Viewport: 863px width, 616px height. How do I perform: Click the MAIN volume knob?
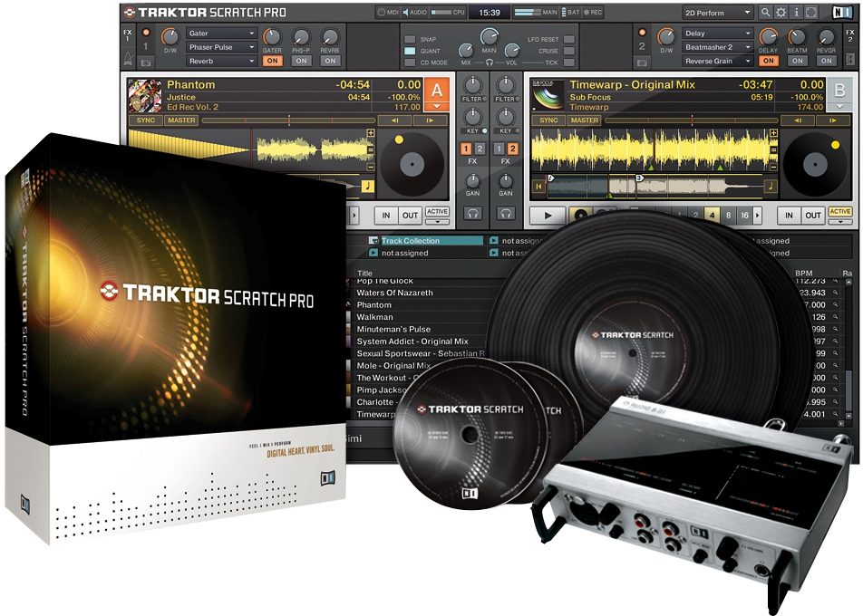coord(489,37)
